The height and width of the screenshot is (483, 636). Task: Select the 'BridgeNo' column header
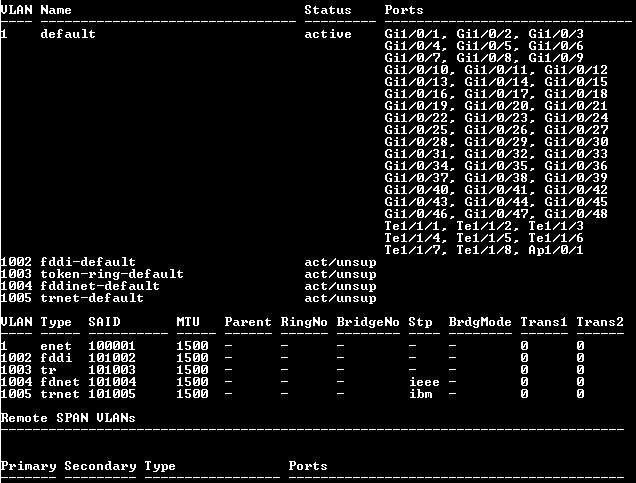[x=368, y=322]
